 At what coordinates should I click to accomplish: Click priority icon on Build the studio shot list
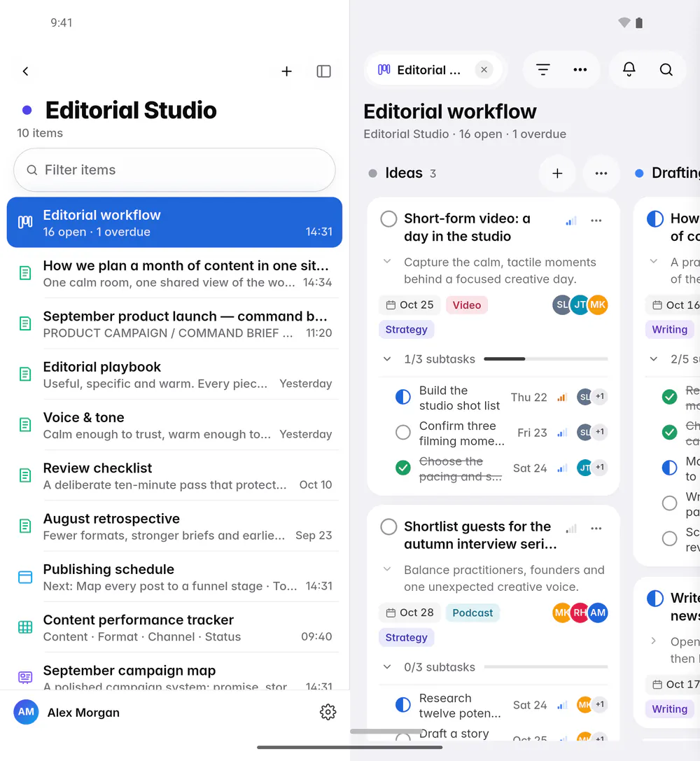(x=561, y=398)
